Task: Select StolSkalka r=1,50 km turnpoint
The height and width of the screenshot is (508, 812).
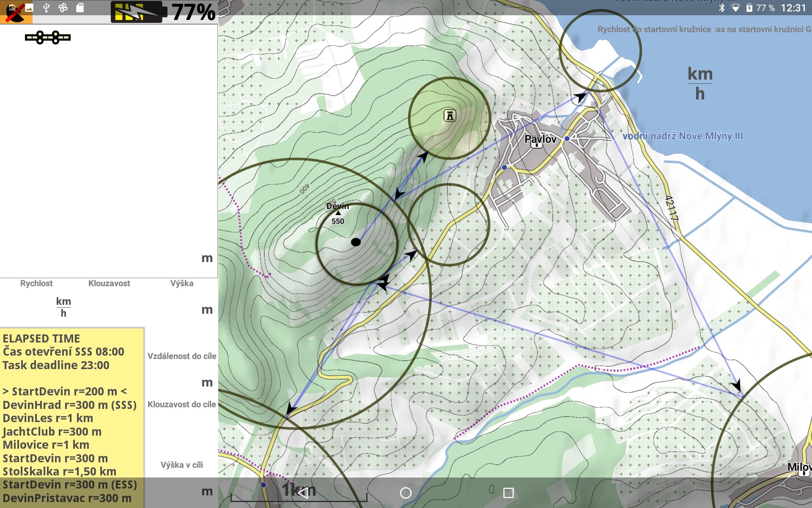Action: pyautogui.click(x=60, y=471)
